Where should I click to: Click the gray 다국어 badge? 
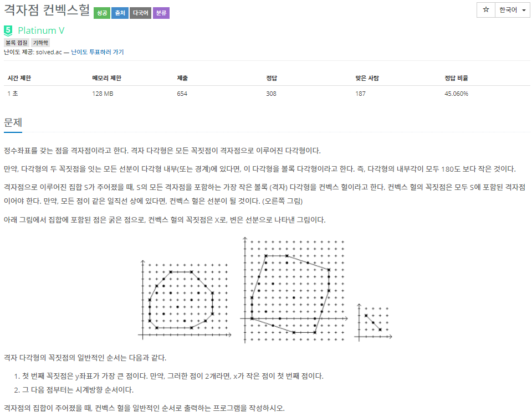[x=140, y=13]
